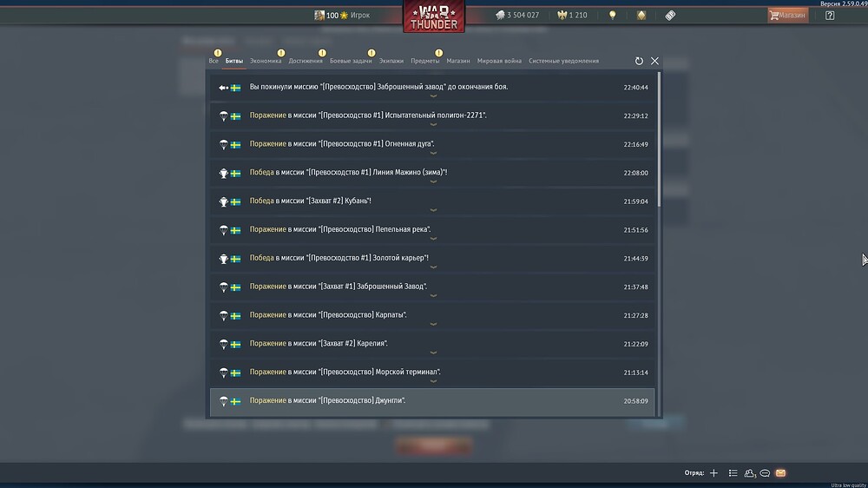Switch to the Экономика tab
Viewport: 868px width, 488px height.
[x=266, y=61]
